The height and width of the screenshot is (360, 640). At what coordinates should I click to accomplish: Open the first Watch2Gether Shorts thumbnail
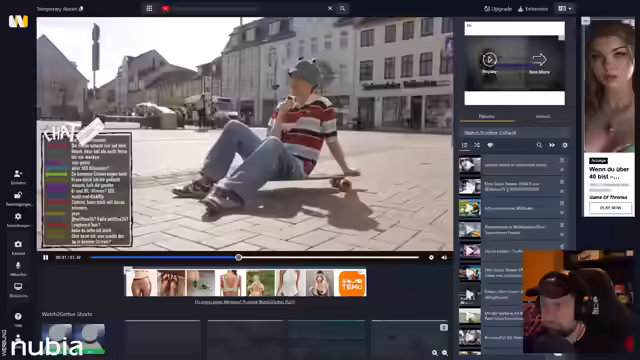click(x=73, y=338)
